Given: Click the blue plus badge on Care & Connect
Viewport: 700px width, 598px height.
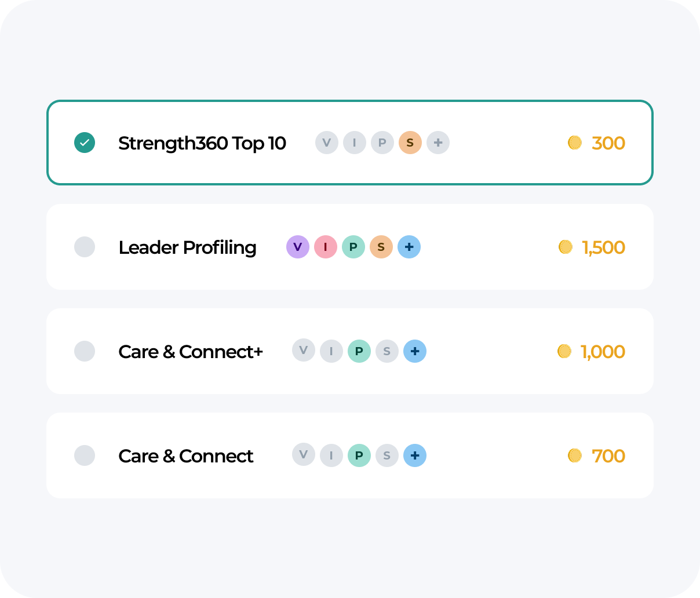Looking at the screenshot, I should (415, 455).
